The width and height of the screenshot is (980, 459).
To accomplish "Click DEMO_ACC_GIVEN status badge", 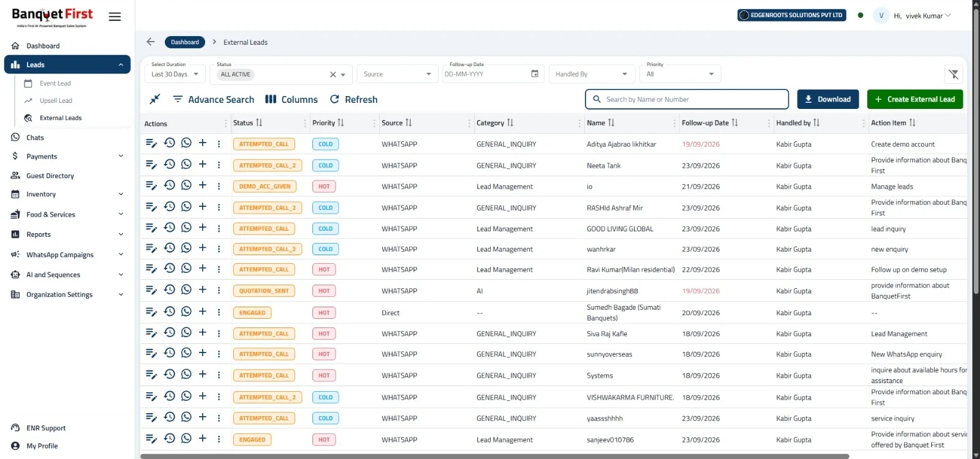I will [x=265, y=186].
